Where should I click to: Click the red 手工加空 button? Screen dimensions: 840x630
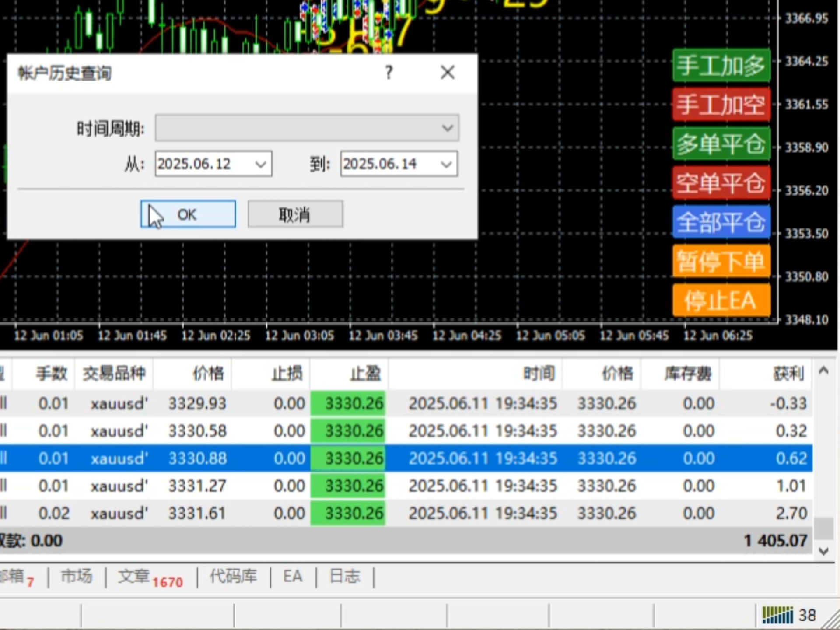point(721,105)
